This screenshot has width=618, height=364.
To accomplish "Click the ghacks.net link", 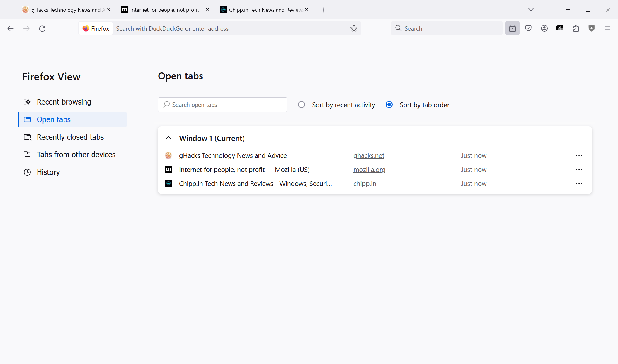I will tap(369, 155).
